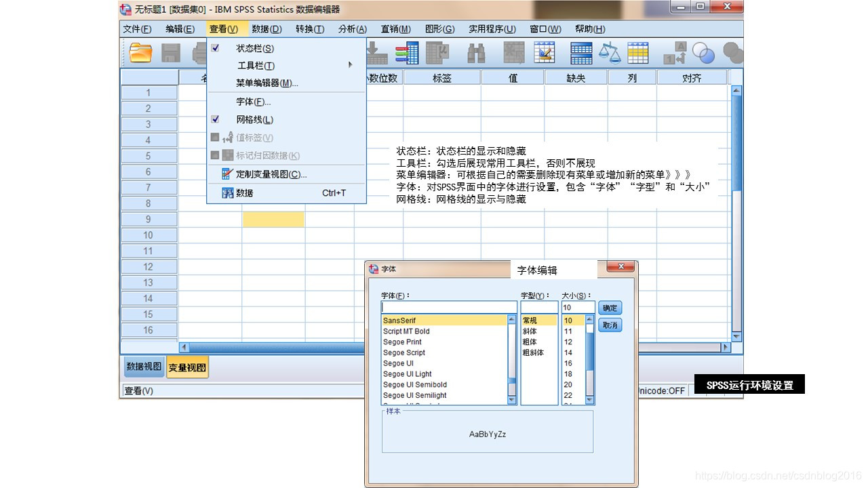Image resolution: width=868 pixels, height=488 pixels.
Task: Click the 大小(S) size input field
Action: [x=578, y=307]
